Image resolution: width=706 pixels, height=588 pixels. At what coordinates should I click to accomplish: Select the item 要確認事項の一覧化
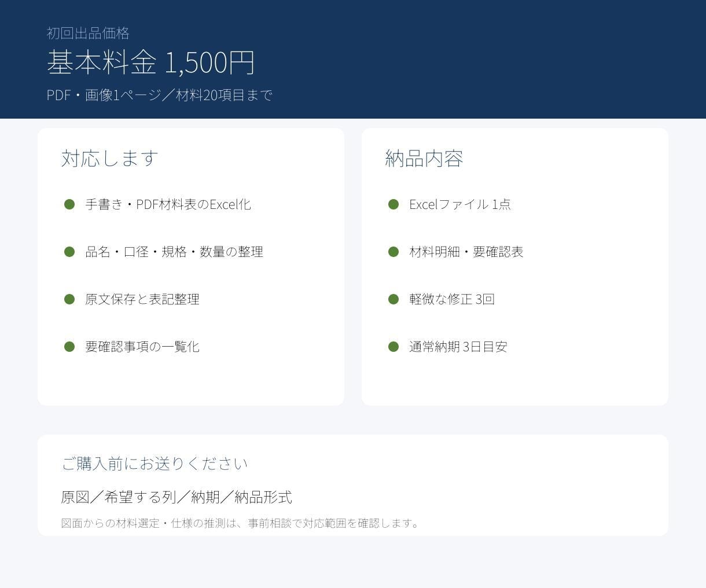142,347
